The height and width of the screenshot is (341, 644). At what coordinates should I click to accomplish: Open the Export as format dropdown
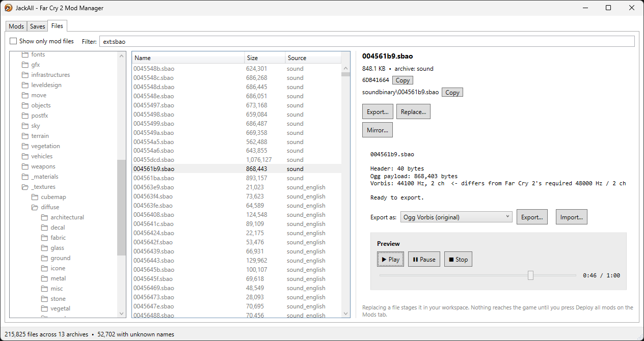coord(456,217)
